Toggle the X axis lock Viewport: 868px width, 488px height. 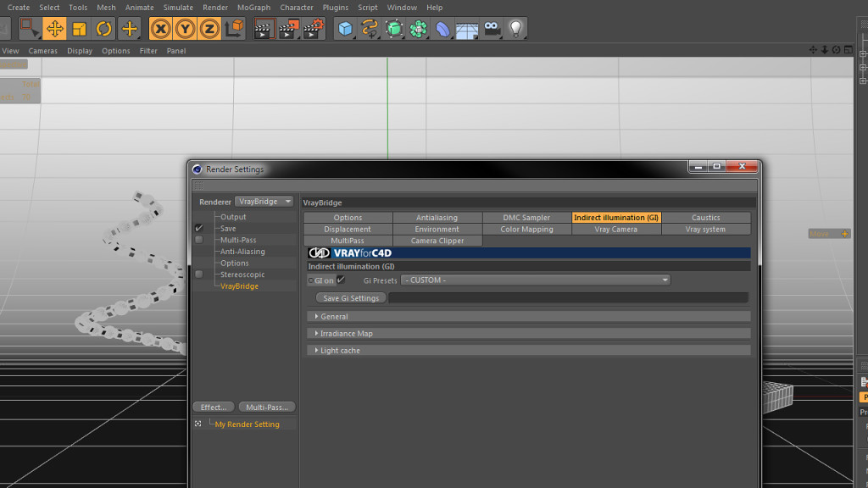(x=160, y=28)
